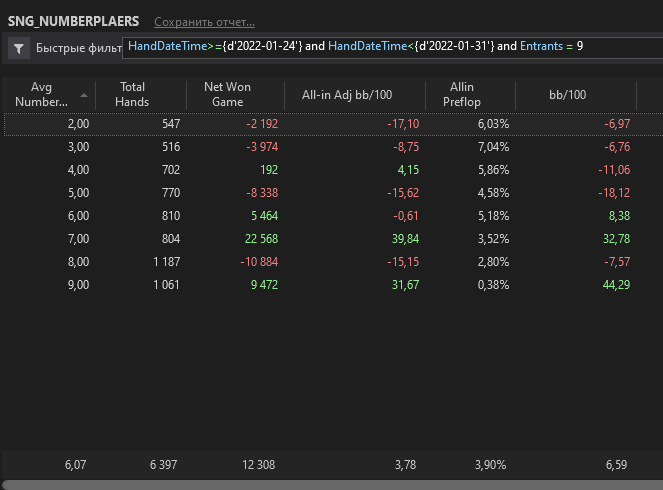663x490 pixels.
Task: Click inside the HandDateTime filter expression field
Action: click(x=392, y=47)
